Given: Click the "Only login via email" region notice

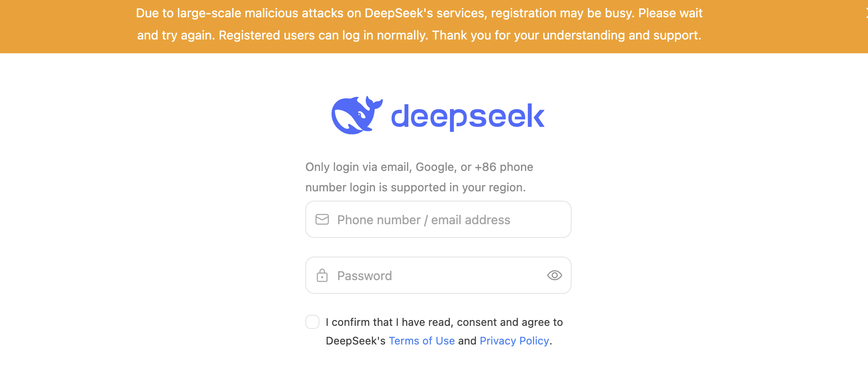Looking at the screenshot, I should point(419,177).
